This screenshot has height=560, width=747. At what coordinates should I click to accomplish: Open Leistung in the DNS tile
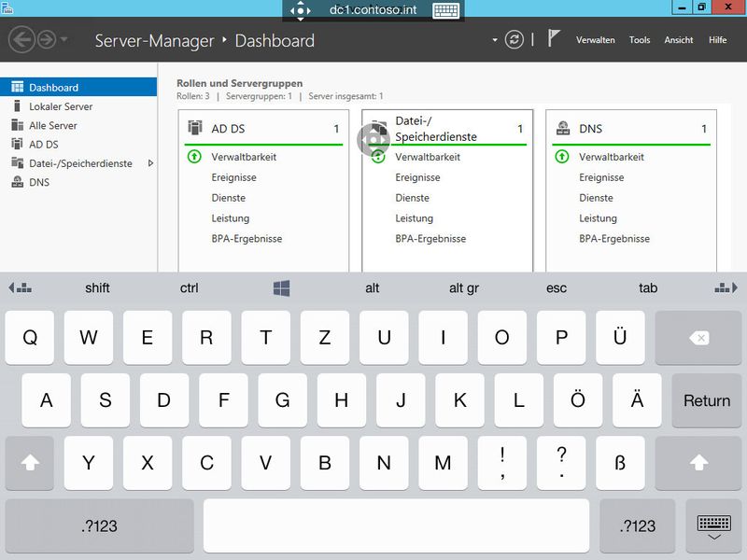(598, 218)
